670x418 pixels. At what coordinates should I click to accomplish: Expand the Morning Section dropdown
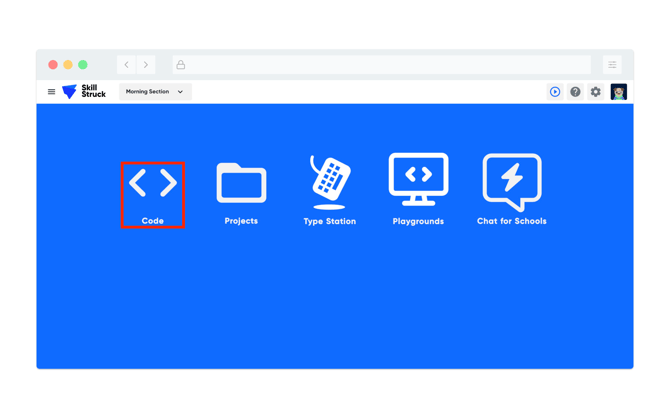(154, 92)
